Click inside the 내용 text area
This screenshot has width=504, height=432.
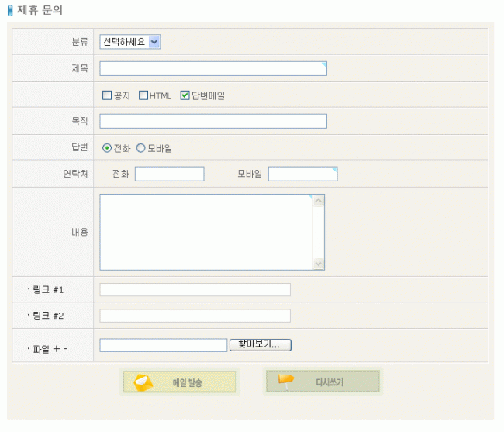pyautogui.click(x=205, y=231)
